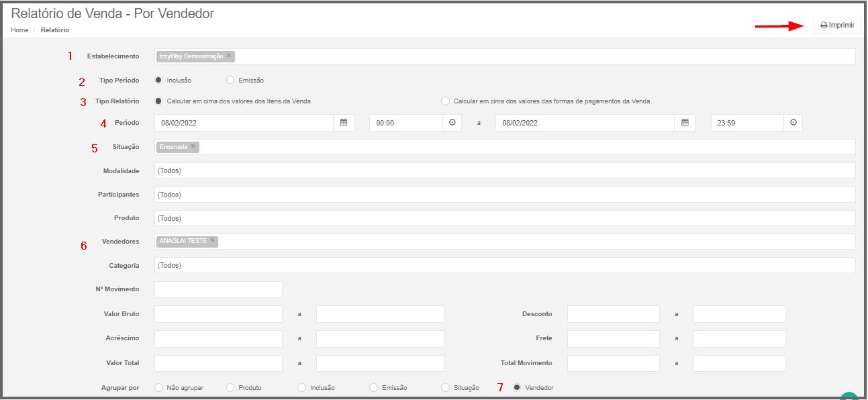
Task: Focus the Acréscimo maximum field
Action: point(380,339)
